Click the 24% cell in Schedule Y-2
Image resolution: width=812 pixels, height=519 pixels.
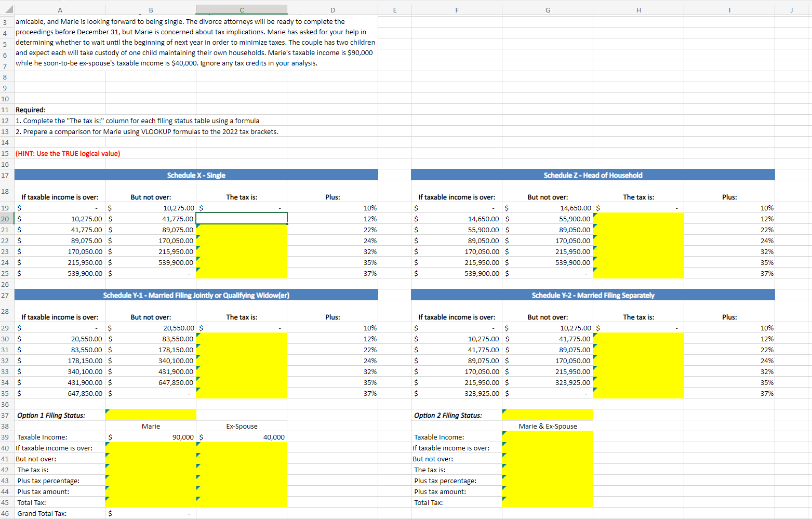(x=729, y=361)
